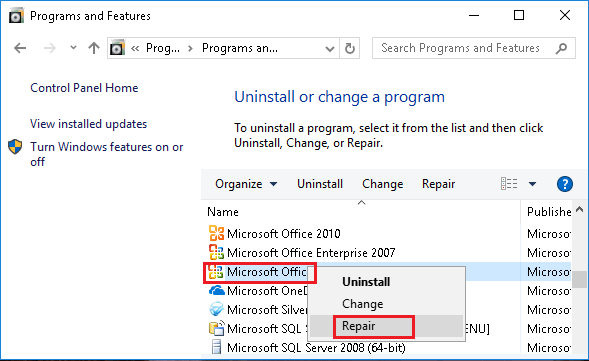
Task: Click the Microsoft Silverlight icon
Action: tap(216, 310)
